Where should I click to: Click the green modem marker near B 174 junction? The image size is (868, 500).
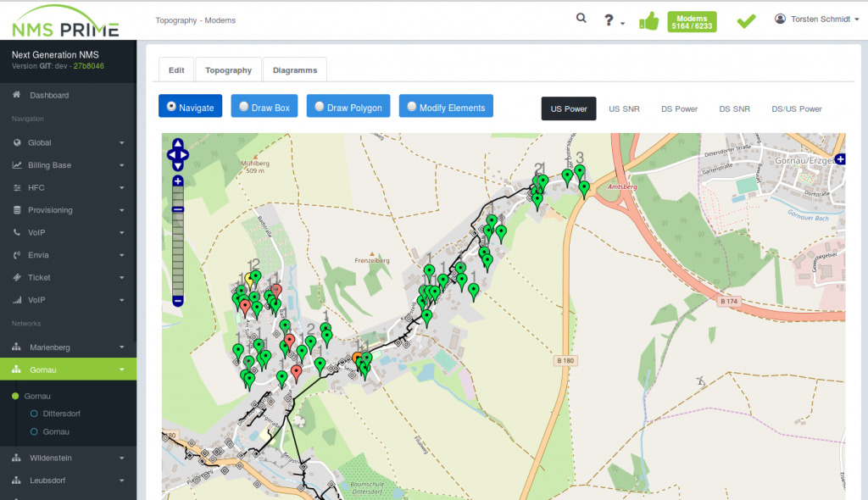584,189
